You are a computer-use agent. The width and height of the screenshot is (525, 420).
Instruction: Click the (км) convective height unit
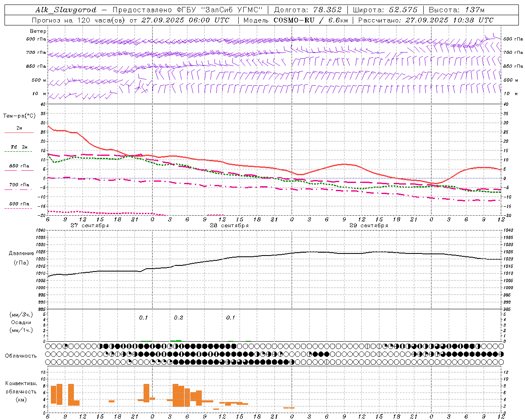coord(21,399)
